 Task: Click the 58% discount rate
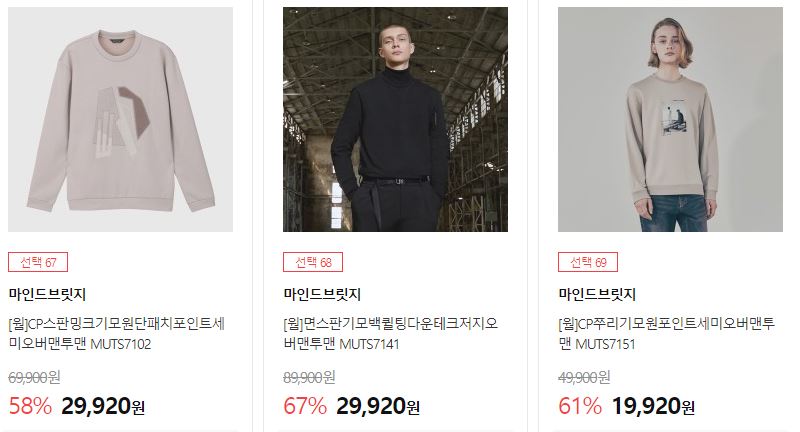pos(30,406)
